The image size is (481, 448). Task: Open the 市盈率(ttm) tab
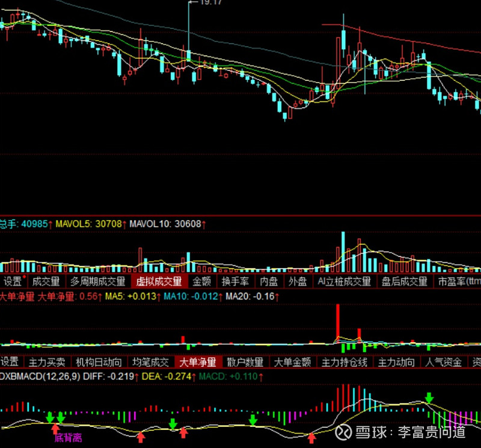click(458, 281)
